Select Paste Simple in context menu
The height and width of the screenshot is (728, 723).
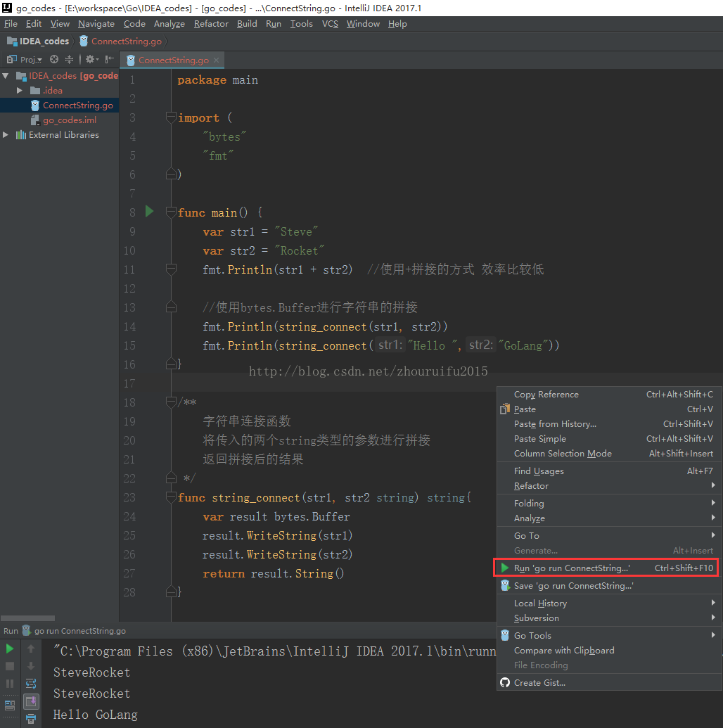click(609, 439)
